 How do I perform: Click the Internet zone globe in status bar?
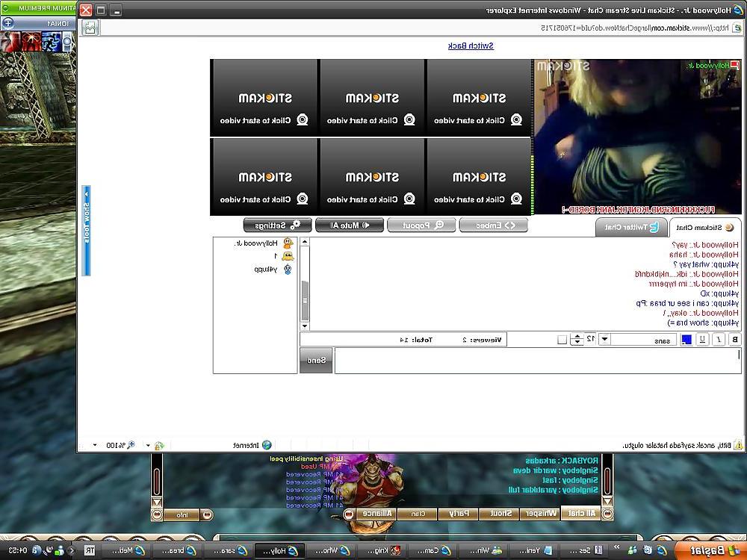(x=267, y=445)
